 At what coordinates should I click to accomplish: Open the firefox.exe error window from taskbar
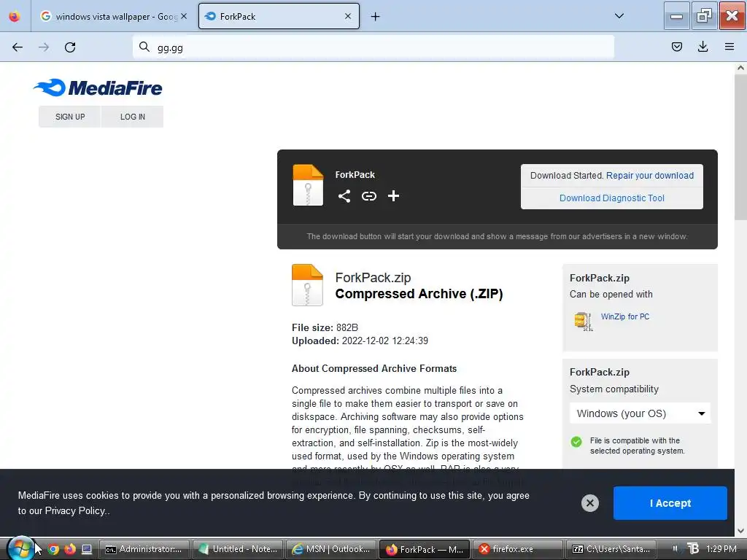pos(519,549)
